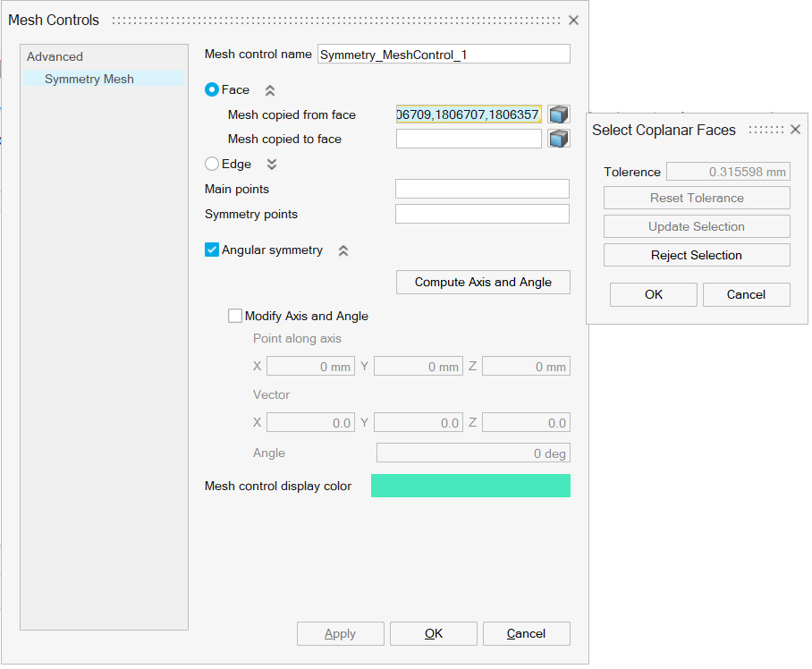812x669 pixels.
Task: Click the Reject Selection button
Action: click(x=697, y=255)
